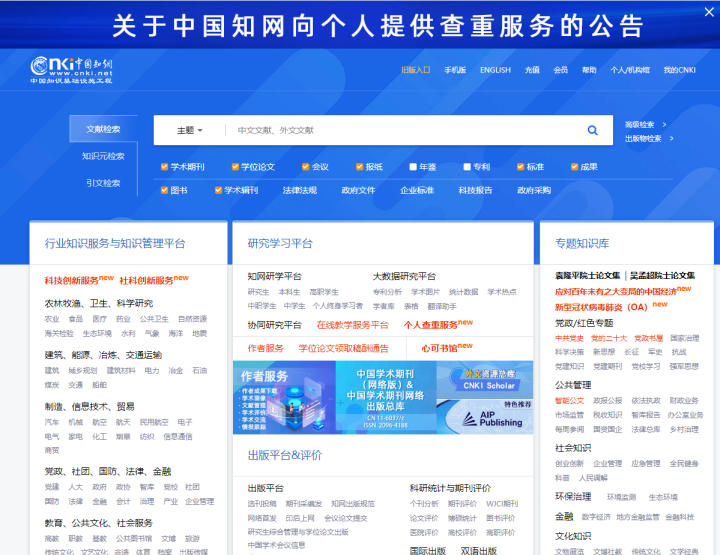Uncheck the 学术期刊 checkbox
Viewport: 720px width, 555px height.
tap(165, 167)
